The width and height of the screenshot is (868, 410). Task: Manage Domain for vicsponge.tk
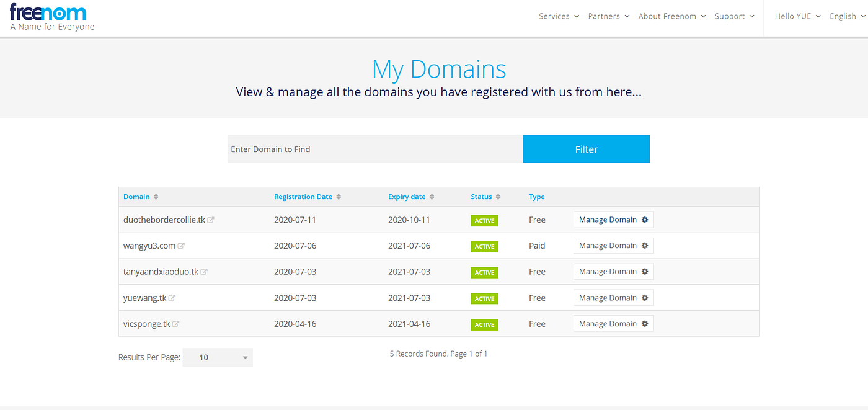click(x=614, y=324)
